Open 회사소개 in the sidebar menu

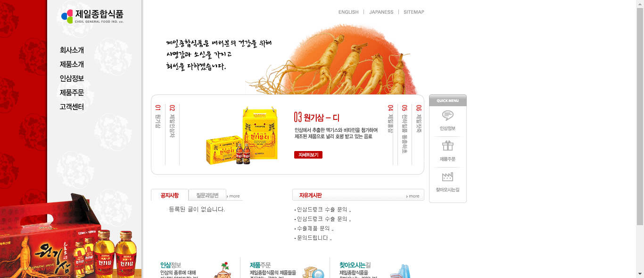coord(72,50)
